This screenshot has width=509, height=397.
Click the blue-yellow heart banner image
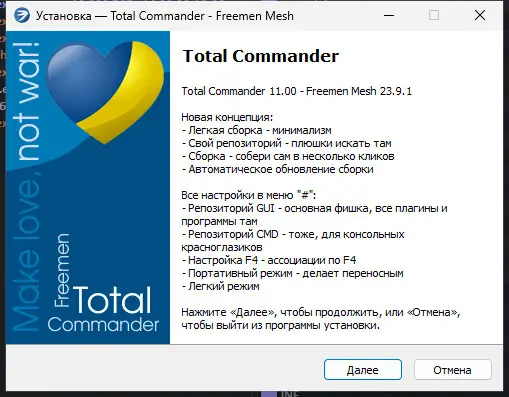coord(88,187)
